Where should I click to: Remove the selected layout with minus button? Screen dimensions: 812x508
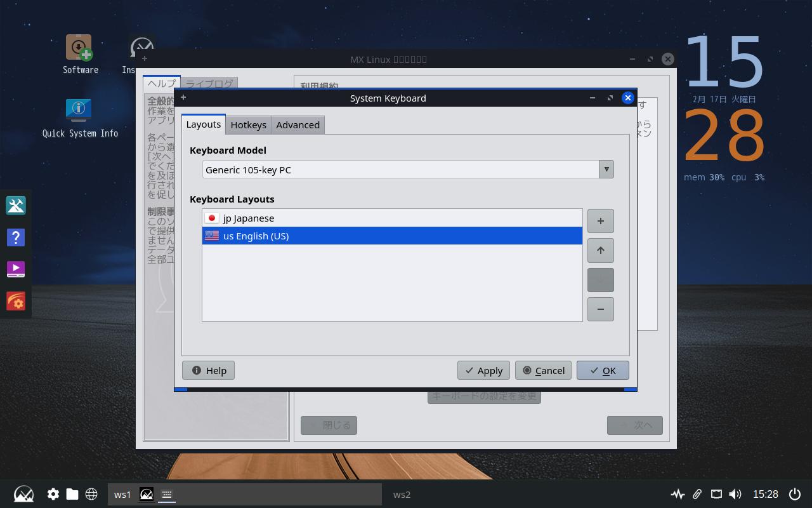(600, 309)
